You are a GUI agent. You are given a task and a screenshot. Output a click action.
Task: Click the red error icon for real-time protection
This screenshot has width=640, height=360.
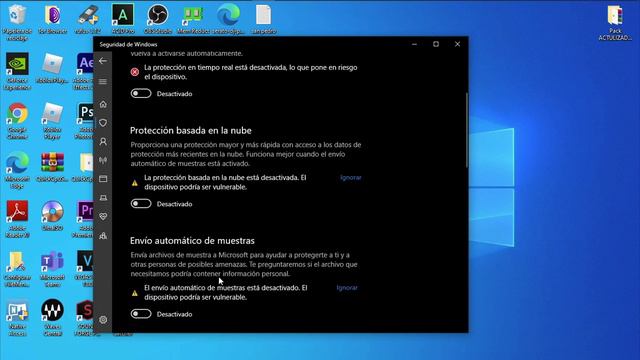click(x=135, y=72)
